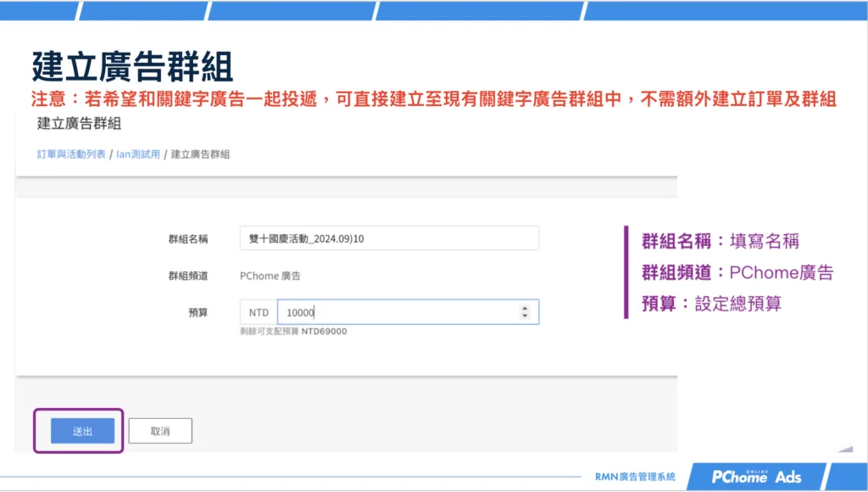Go to Ian測試用 breadcrumb link
The width and height of the screenshot is (868, 492).
138,154
